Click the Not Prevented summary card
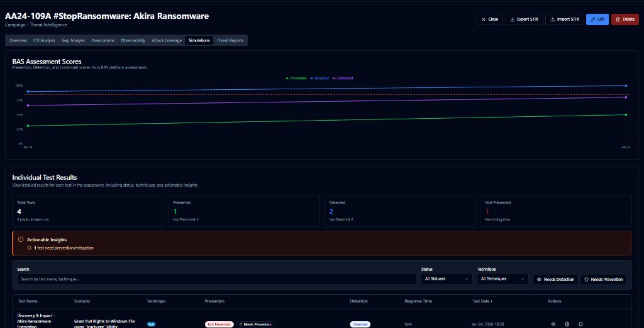This screenshot has width=644, height=328. [556, 210]
